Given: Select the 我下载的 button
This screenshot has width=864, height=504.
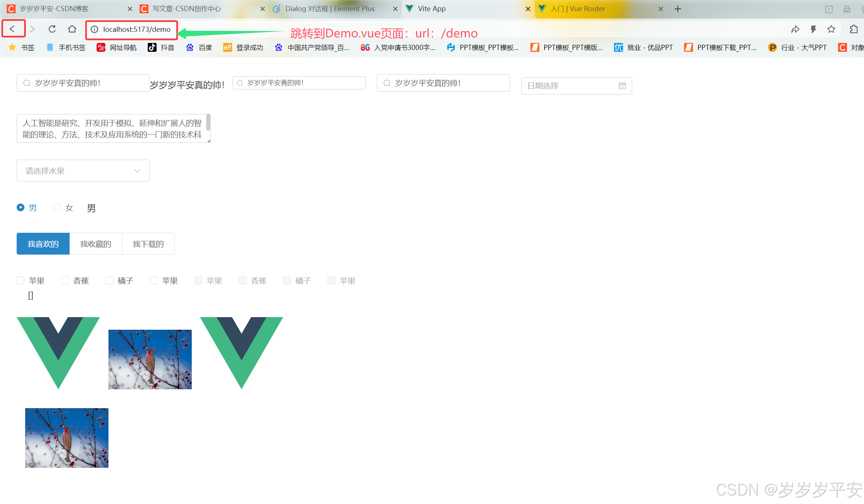Looking at the screenshot, I should click(x=148, y=244).
